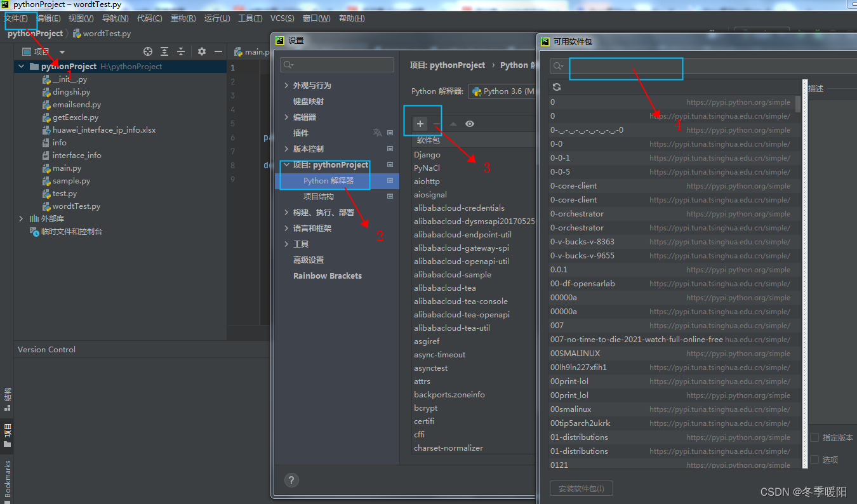Locate opened file with crosshair icon
This screenshot has height=504, width=857.
point(148,51)
